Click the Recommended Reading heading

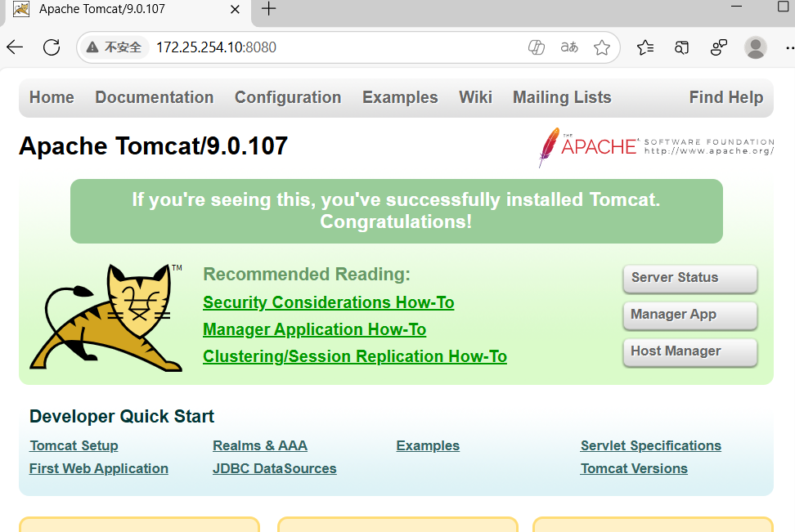point(307,274)
